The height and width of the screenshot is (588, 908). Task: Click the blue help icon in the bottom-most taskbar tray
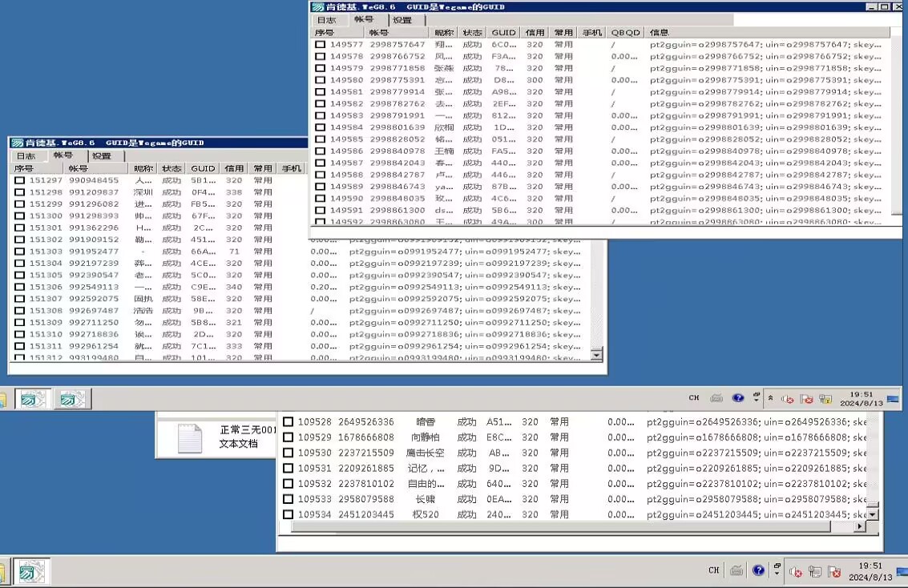click(758, 570)
